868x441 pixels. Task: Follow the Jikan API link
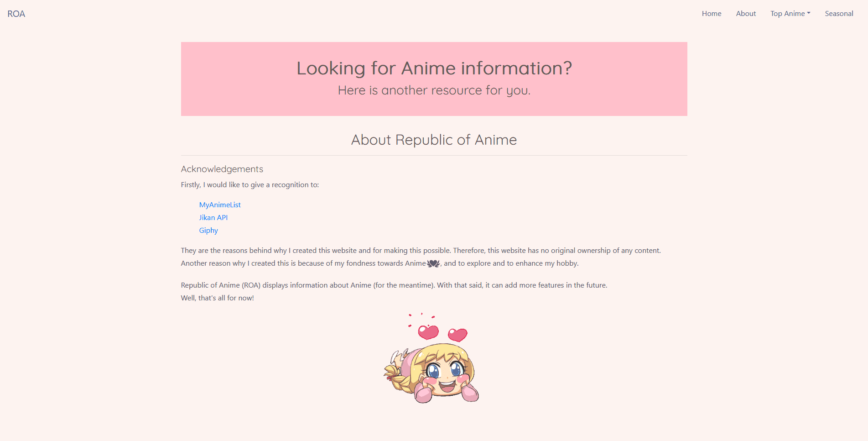pos(213,218)
